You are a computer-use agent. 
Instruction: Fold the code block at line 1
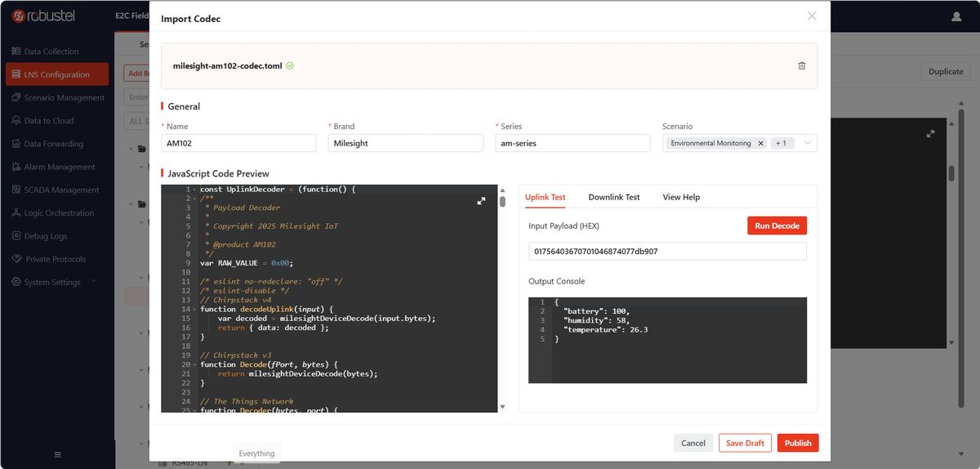point(194,190)
